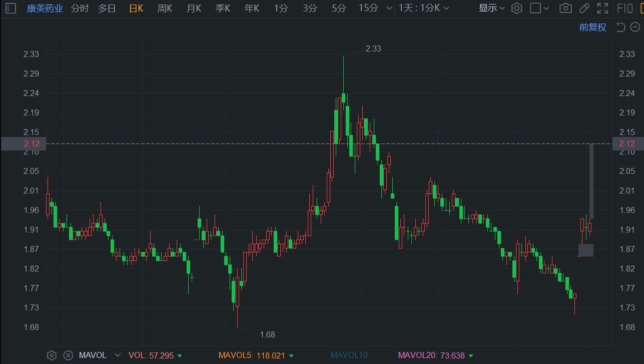Screen dimensions: 644x364
Task: Open MAVOL indicator settings gear
Action: [52, 355]
